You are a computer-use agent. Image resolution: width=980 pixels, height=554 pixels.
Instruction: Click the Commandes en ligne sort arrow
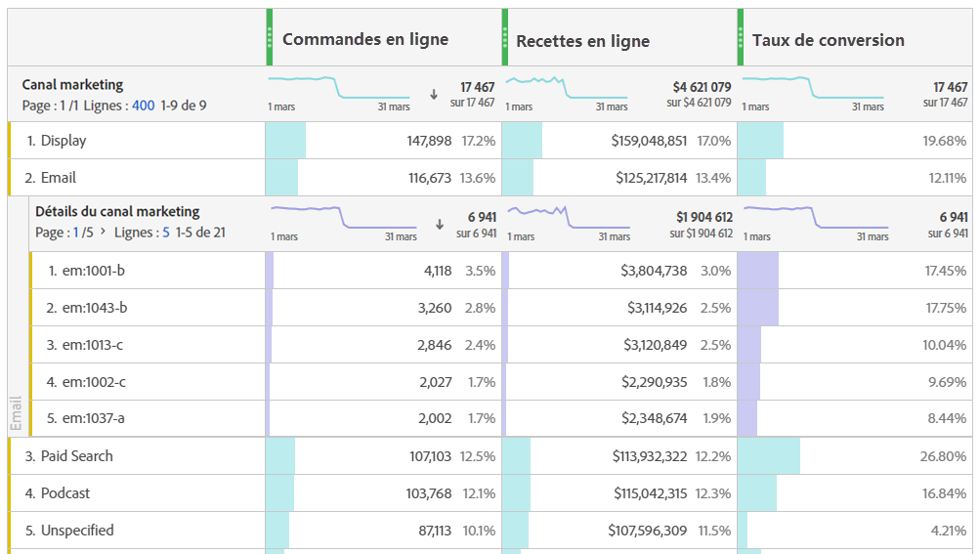tap(434, 95)
